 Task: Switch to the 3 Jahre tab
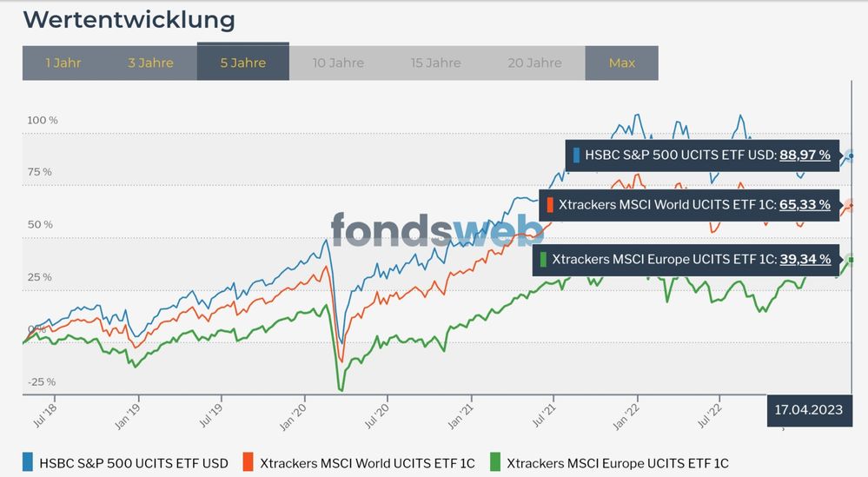pyautogui.click(x=150, y=63)
